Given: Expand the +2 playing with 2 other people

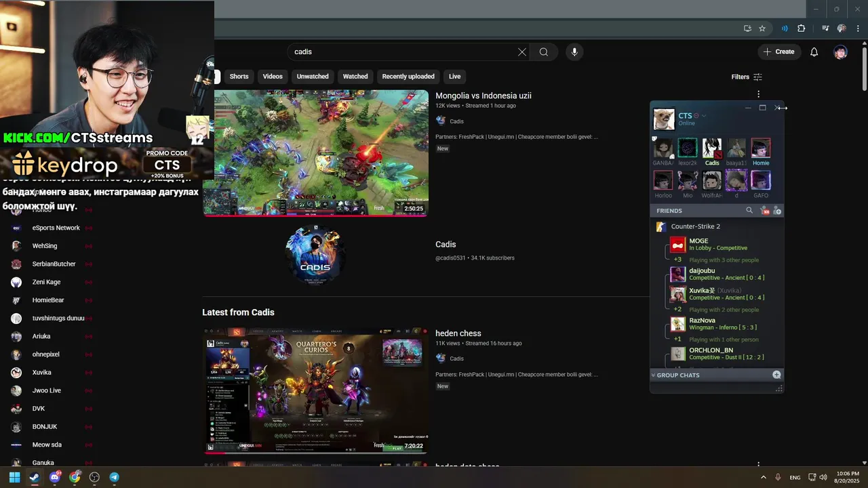Looking at the screenshot, I should coord(677,309).
